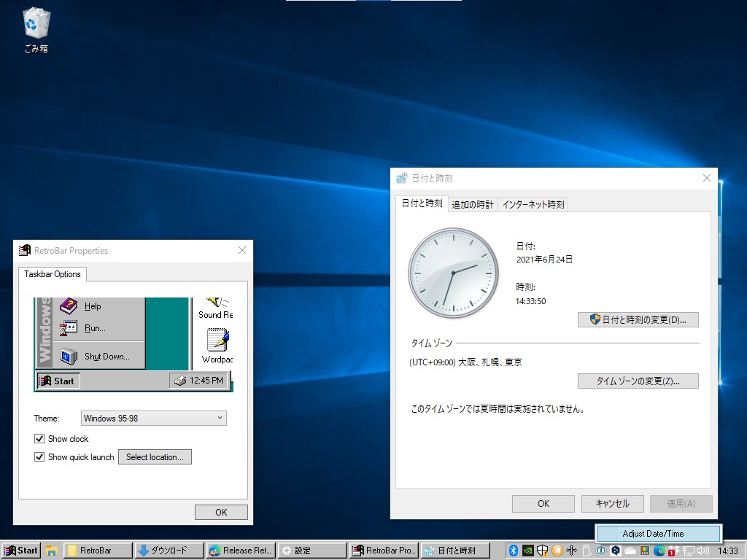Switch to the インターネット時刻 tab
The height and width of the screenshot is (560, 747).
pos(533,205)
